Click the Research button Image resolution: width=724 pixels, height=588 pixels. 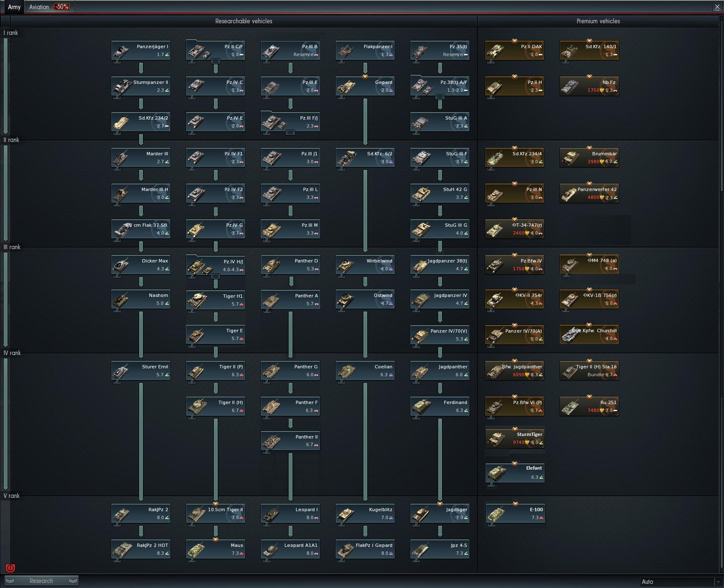41,581
